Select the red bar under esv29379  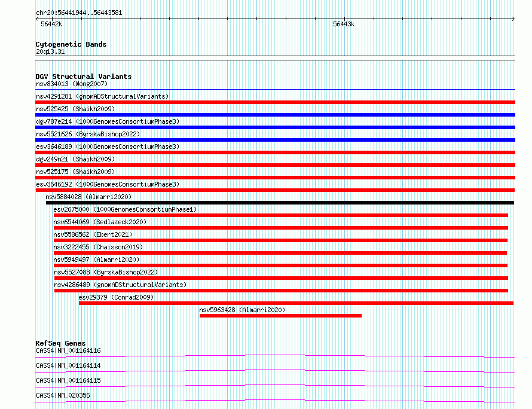click(x=296, y=303)
